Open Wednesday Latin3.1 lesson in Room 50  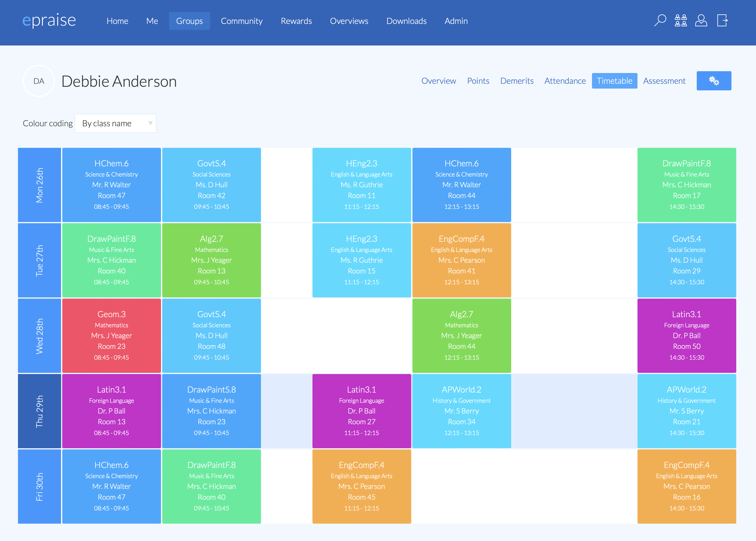(x=687, y=336)
